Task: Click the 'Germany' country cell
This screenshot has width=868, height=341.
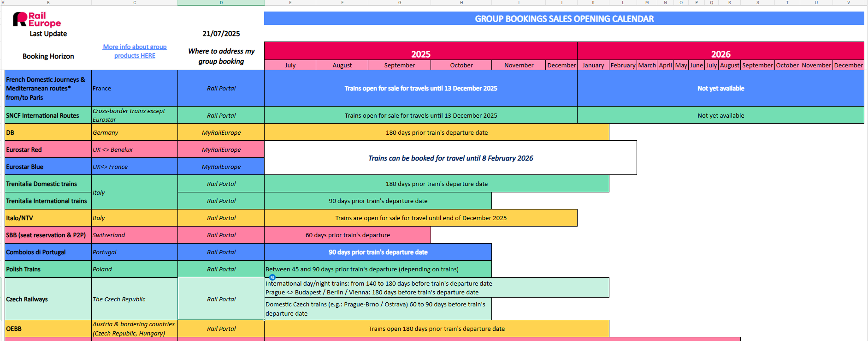Action: click(x=135, y=132)
